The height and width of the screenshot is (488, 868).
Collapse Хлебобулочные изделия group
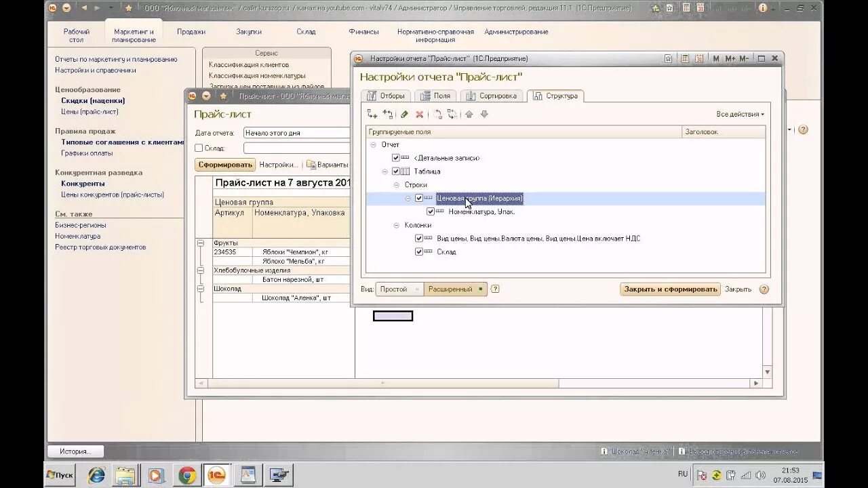[x=200, y=270]
